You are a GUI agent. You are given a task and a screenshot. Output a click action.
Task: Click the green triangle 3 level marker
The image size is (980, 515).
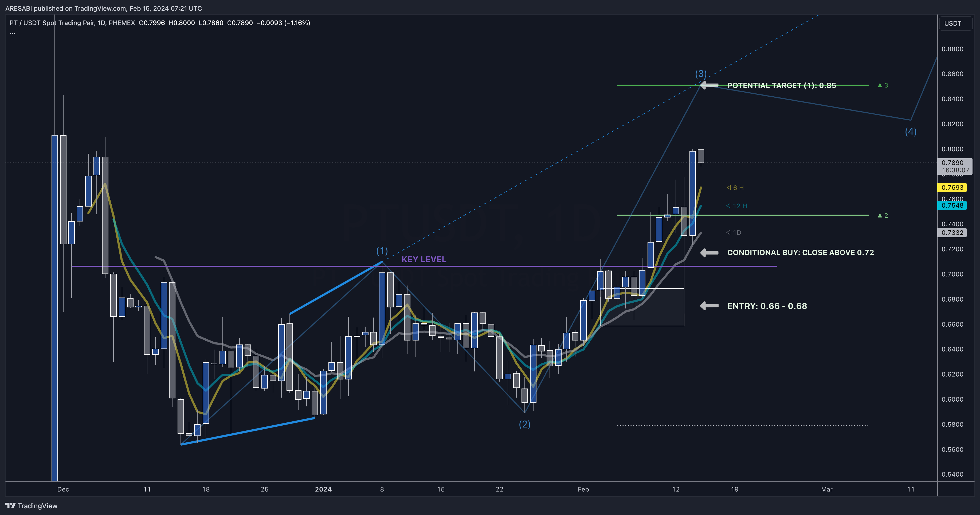[x=883, y=85]
